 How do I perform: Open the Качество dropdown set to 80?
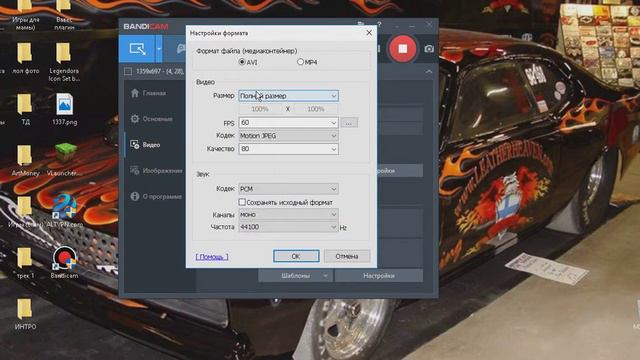(288, 149)
